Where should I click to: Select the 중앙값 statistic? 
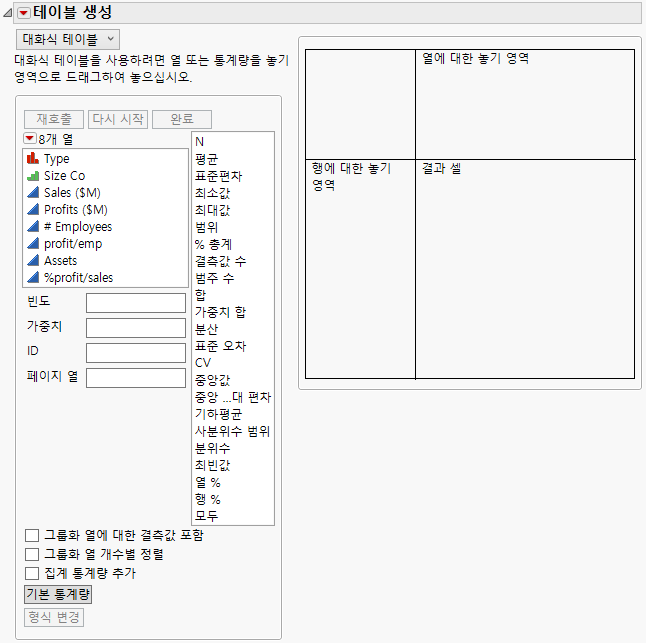coord(212,380)
